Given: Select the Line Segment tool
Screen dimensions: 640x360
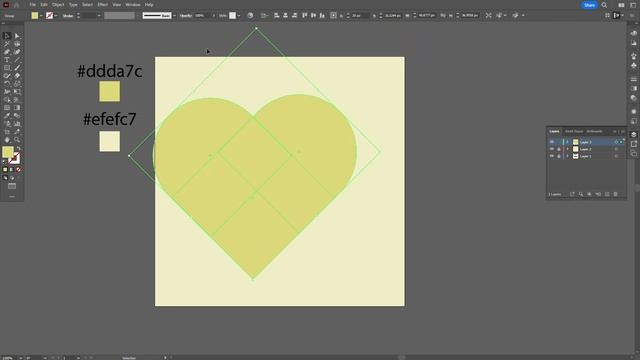Looking at the screenshot, I should (x=17, y=60).
